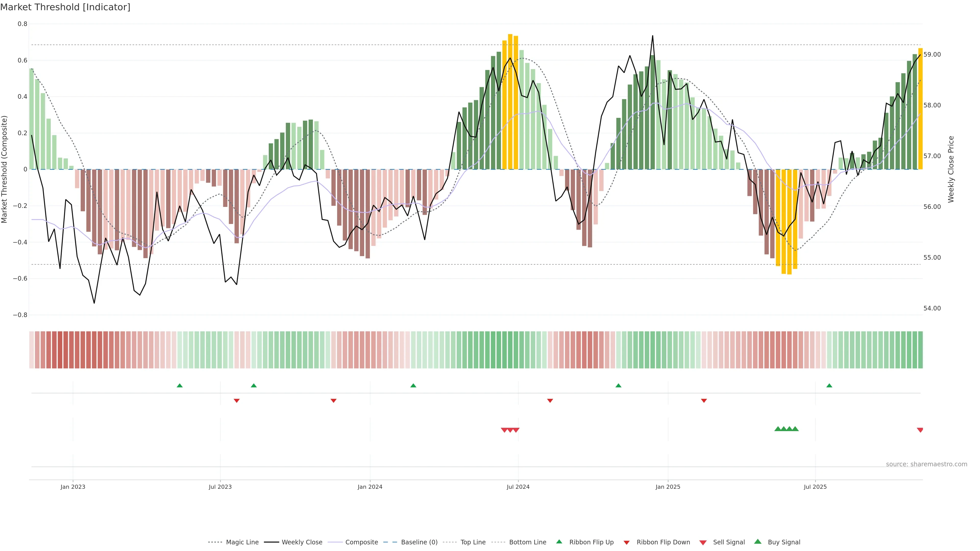The height and width of the screenshot is (551, 980).
Task: Toggle the Magic Line legend entry
Action: (x=242, y=542)
